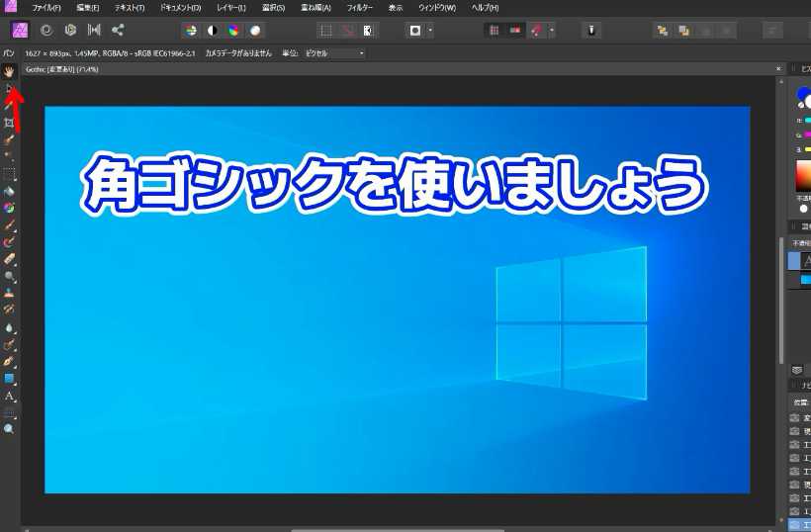Select the Blur droplet tool
Image resolution: width=811 pixels, height=532 pixels.
[9, 327]
